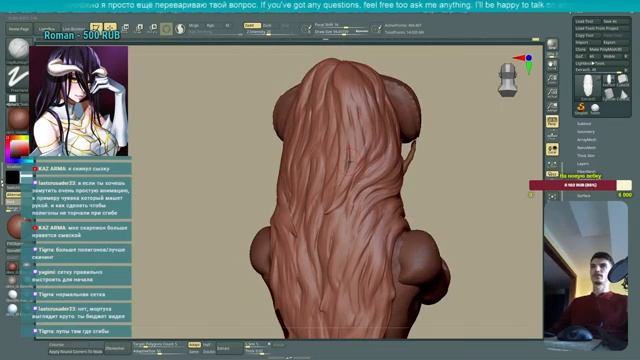Image resolution: width=640 pixels, height=360 pixels.
Task: Toggle the Persp perspective button
Action: 552,121
